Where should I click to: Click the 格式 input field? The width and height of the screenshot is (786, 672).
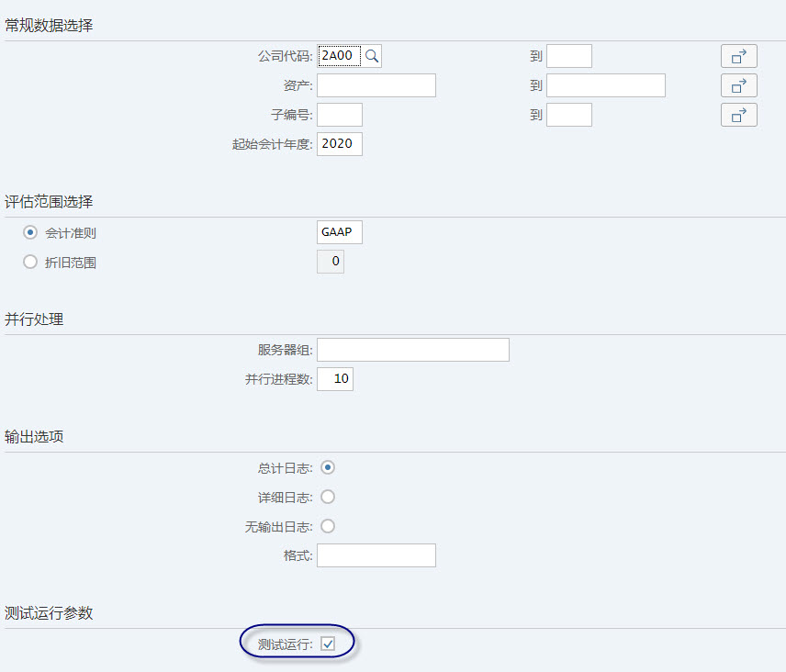click(x=376, y=554)
